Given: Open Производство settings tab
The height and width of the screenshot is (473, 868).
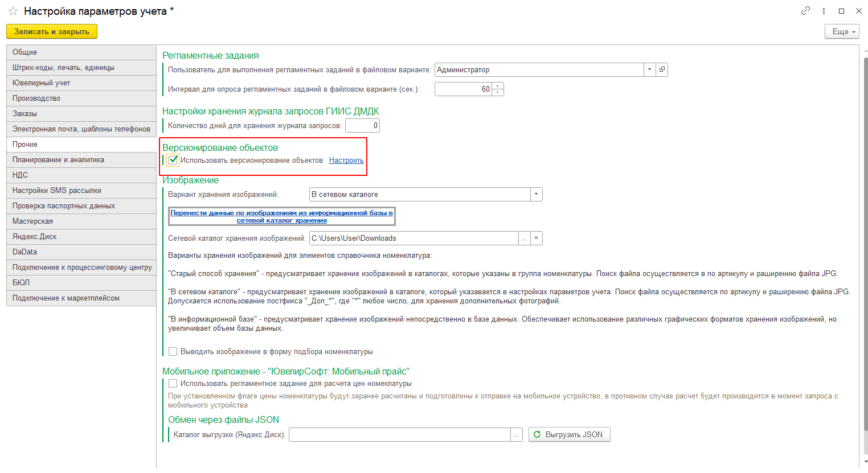Looking at the screenshot, I should (81, 98).
